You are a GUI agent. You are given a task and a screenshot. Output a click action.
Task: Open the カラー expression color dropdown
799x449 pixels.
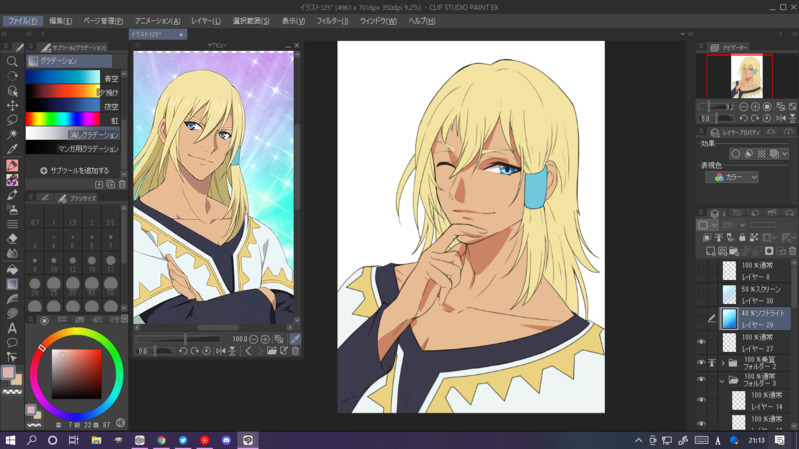732,177
